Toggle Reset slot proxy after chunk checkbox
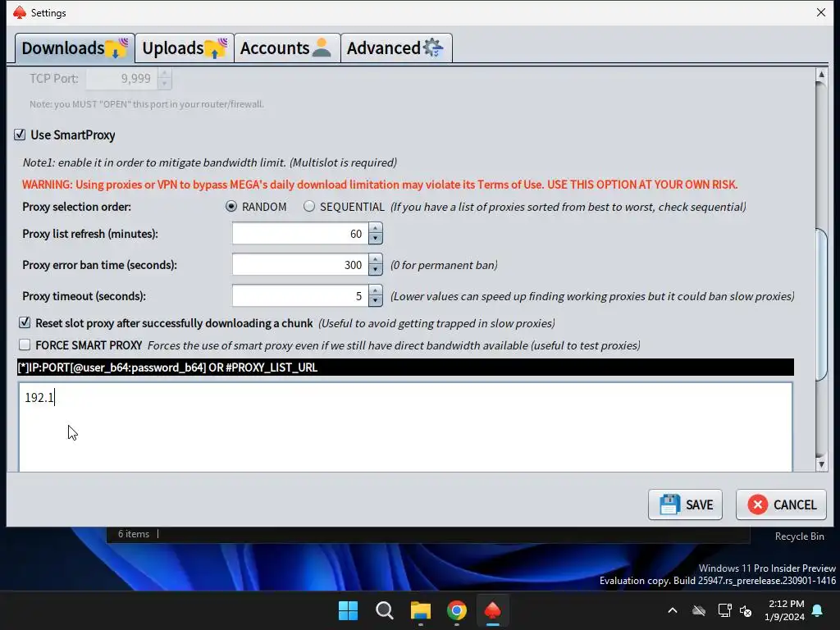The width and height of the screenshot is (840, 630). click(25, 322)
